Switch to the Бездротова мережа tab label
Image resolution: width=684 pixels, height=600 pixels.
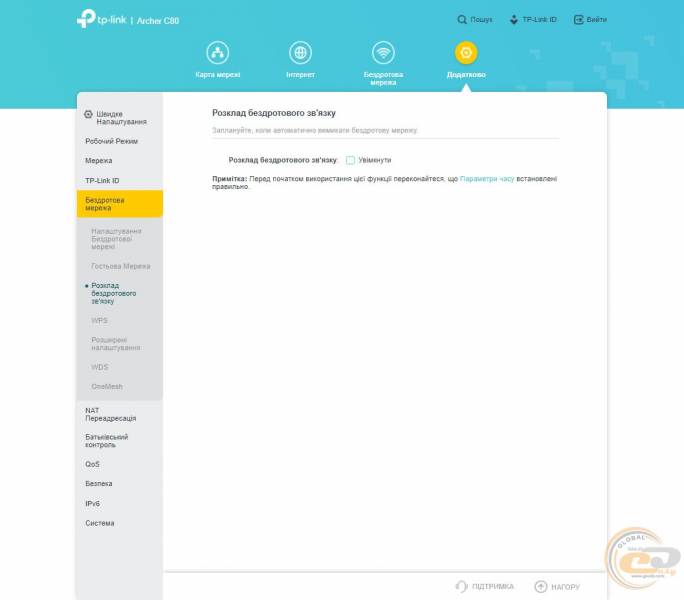pos(383,79)
